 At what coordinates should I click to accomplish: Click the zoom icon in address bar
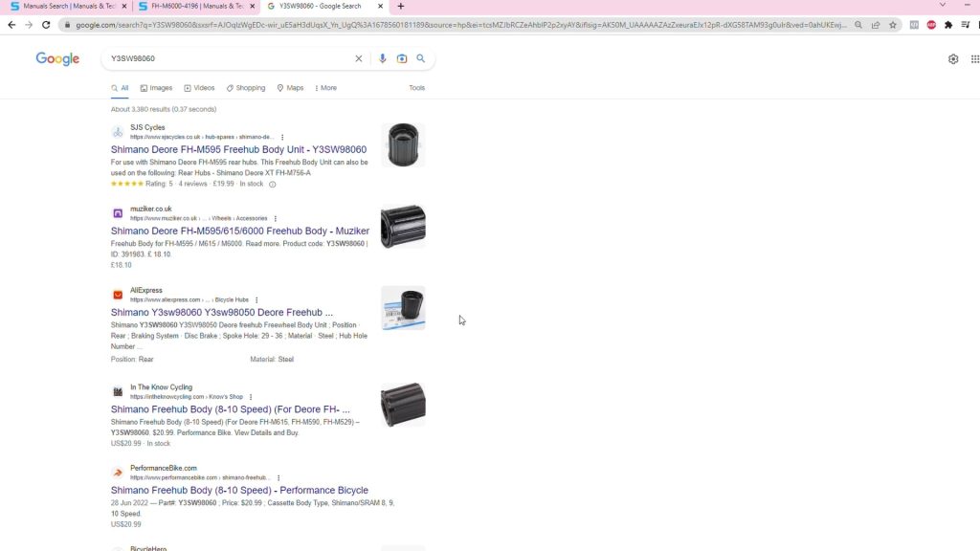pyautogui.click(x=858, y=25)
